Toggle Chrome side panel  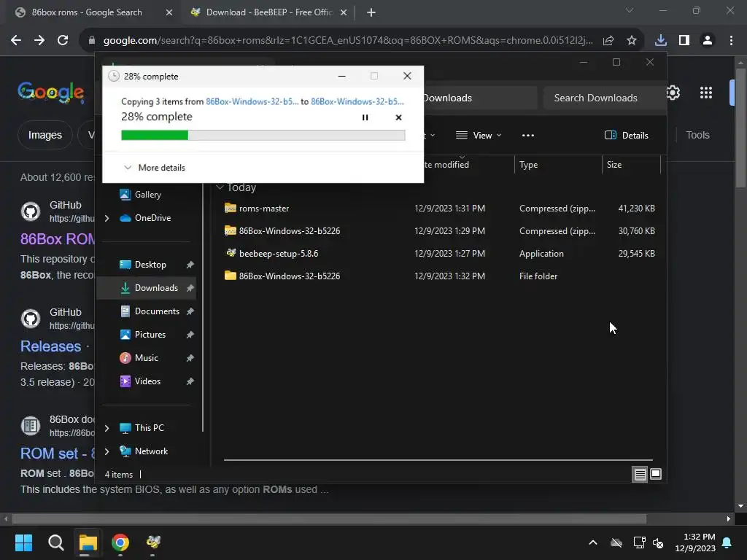[684, 41]
